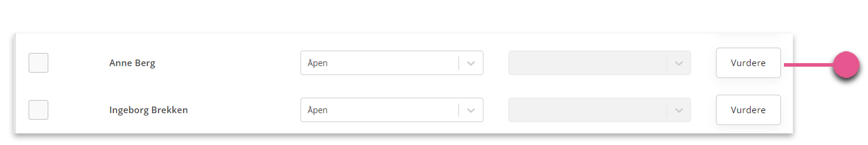Tick the checkbox beside Ingeborg Brekken
Screen dimensions: 868x145
point(38,110)
